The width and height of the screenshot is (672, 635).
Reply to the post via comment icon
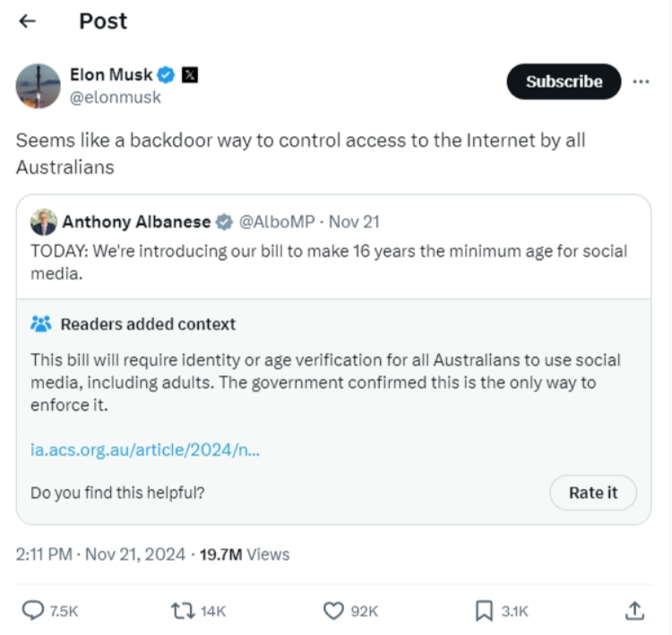click(x=34, y=611)
